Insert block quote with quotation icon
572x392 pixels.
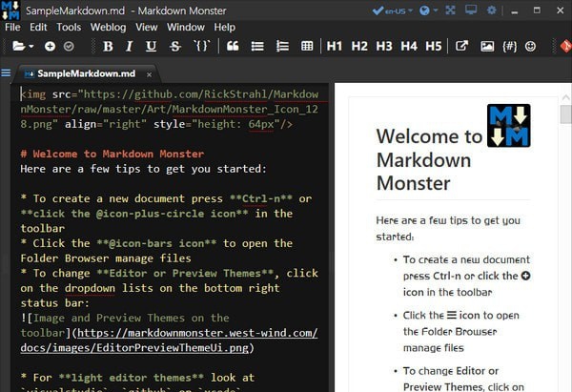tap(233, 46)
